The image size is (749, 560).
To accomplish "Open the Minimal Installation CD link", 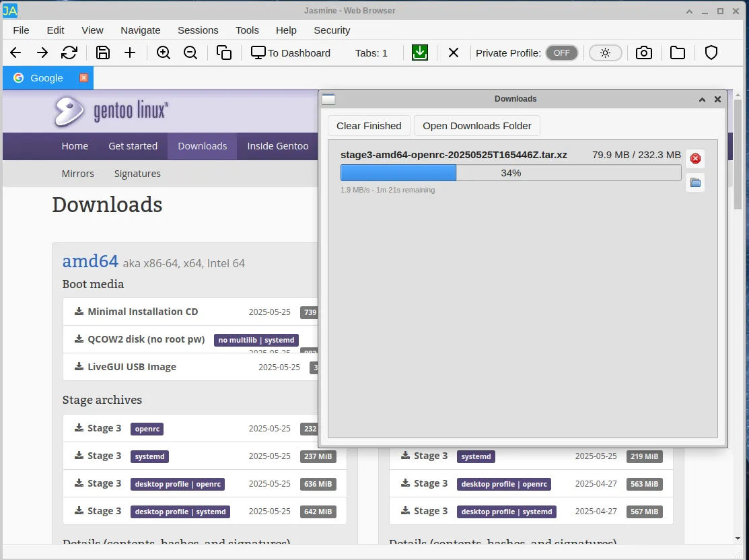I will [143, 312].
